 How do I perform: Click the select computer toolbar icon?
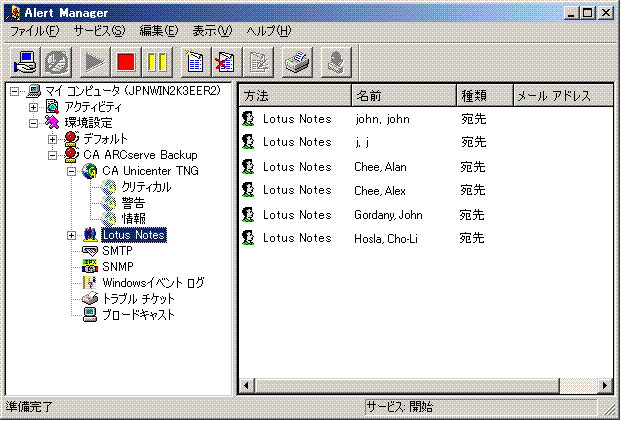click(x=25, y=62)
